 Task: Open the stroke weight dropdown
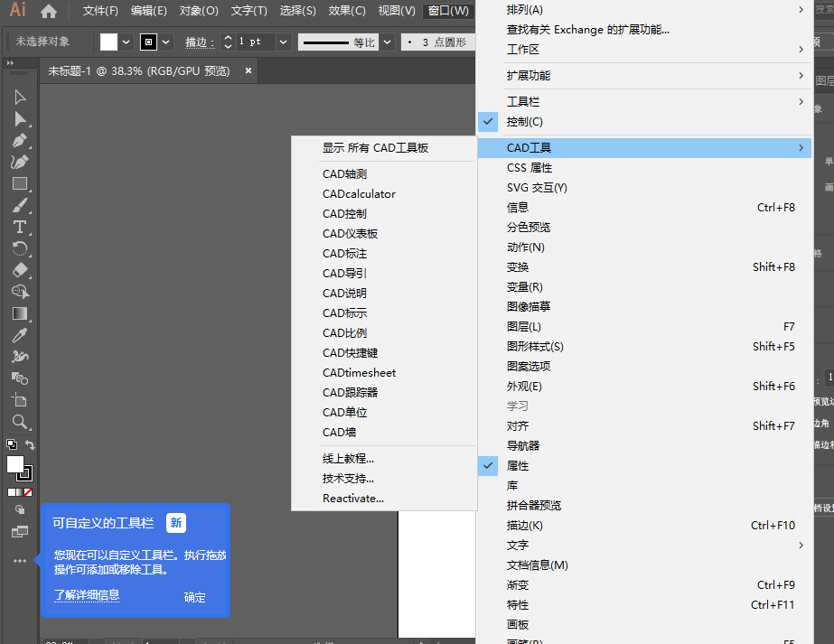[284, 42]
